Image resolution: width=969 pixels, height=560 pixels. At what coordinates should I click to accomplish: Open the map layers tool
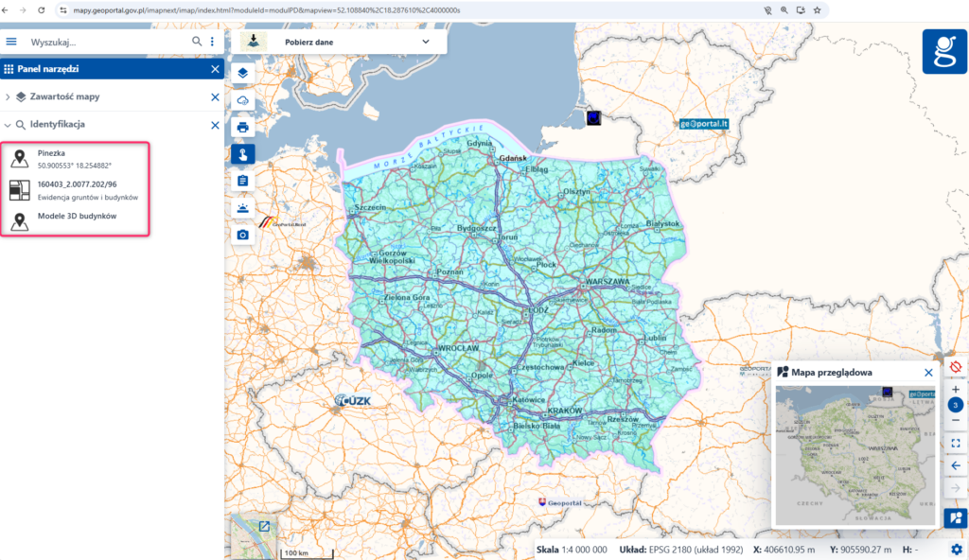(243, 73)
